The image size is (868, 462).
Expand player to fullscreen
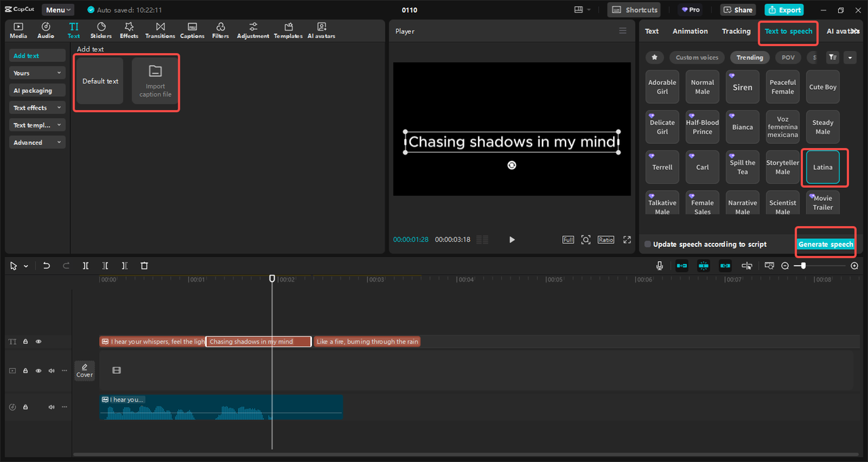click(627, 239)
